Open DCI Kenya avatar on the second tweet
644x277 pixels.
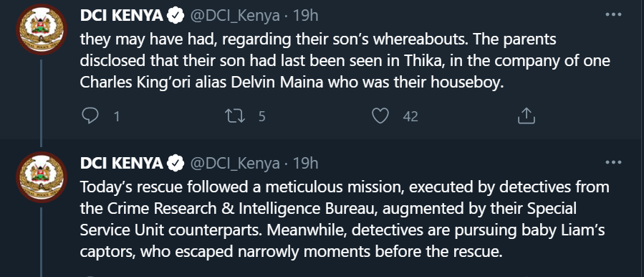coord(42,177)
